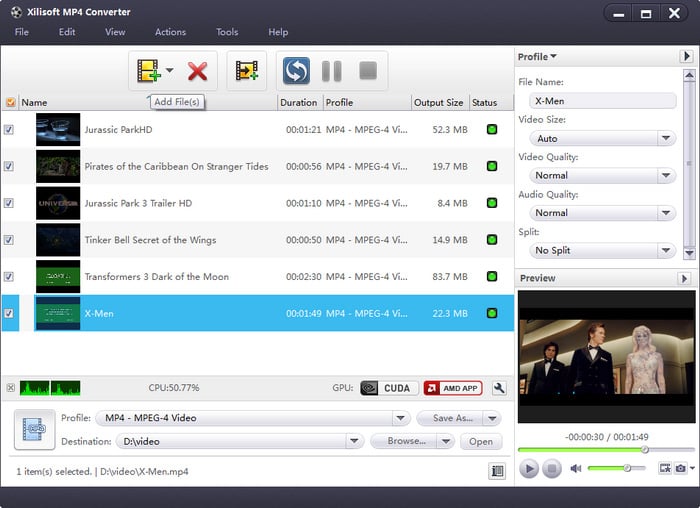Toggle checkbox for Transformers 3 Dark of the Moon

pyautogui.click(x=9, y=277)
